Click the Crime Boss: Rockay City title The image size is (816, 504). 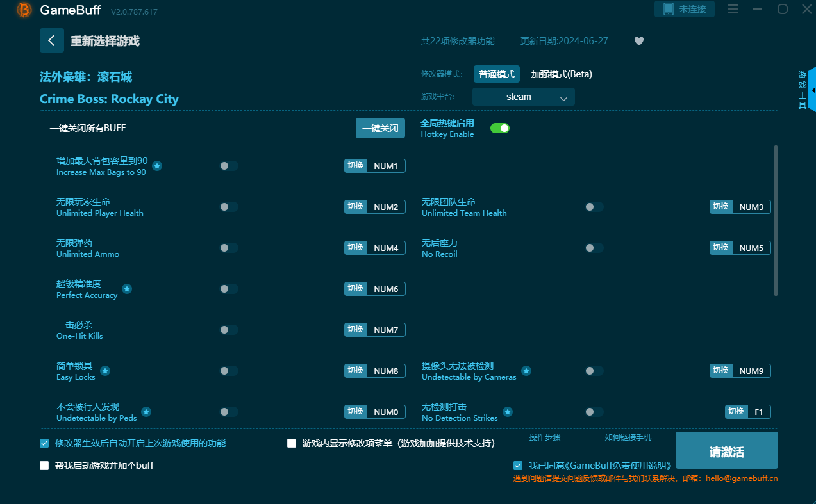tap(109, 99)
